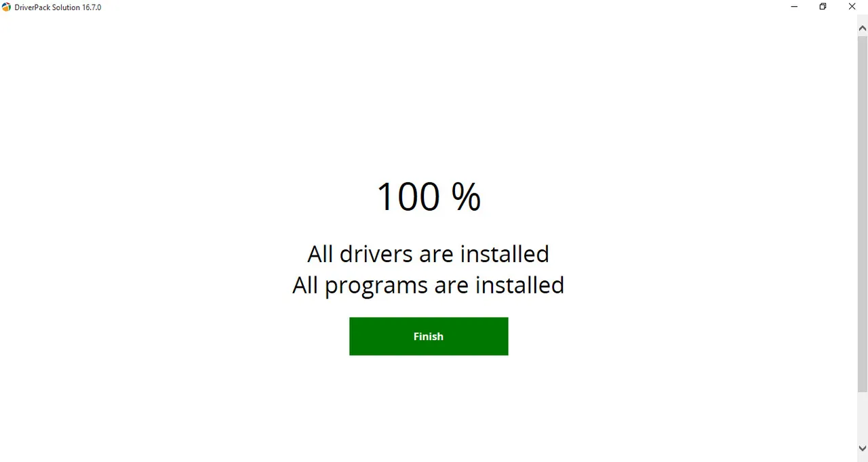Click the scrollbar down arrow
868x462 pixels.
[863, 448]
